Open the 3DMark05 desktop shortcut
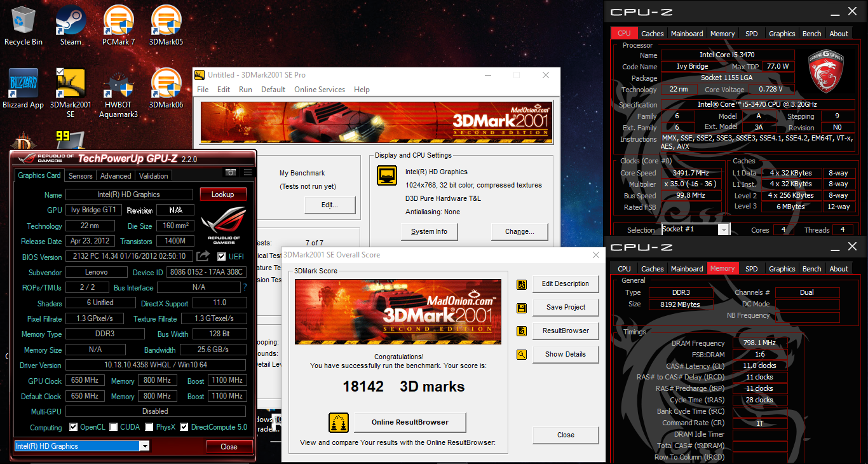The width and height of the screenshot is (868, 464). 166,26
